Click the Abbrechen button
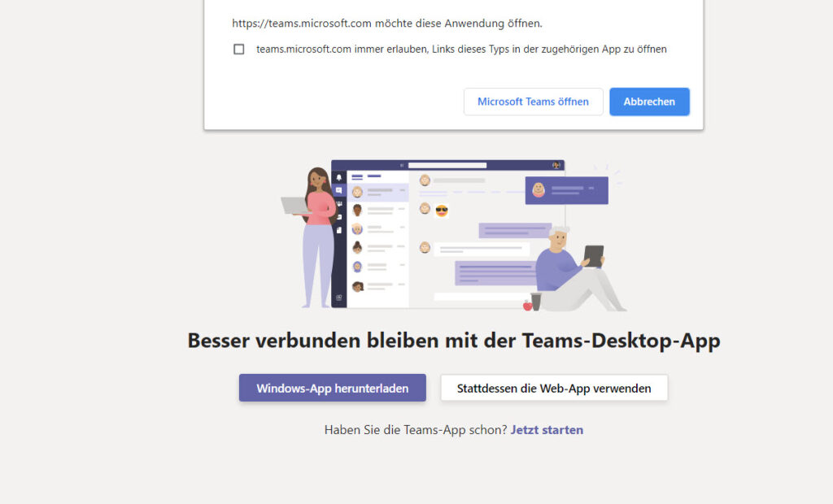This screenshot has width=833, height=504. point(649,102)
